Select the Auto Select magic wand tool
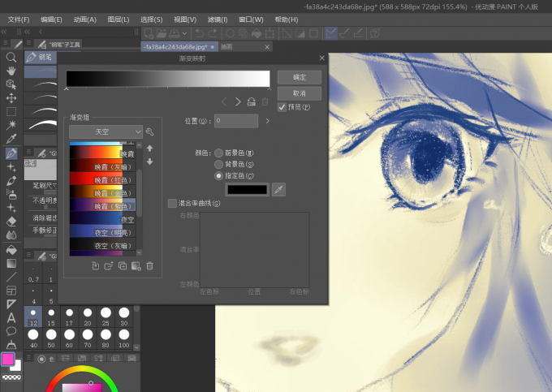 pyautogui.click(x=11, y=125)
